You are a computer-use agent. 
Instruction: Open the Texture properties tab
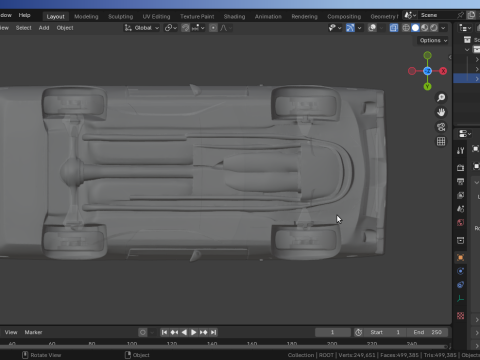[x=461, y=316]
